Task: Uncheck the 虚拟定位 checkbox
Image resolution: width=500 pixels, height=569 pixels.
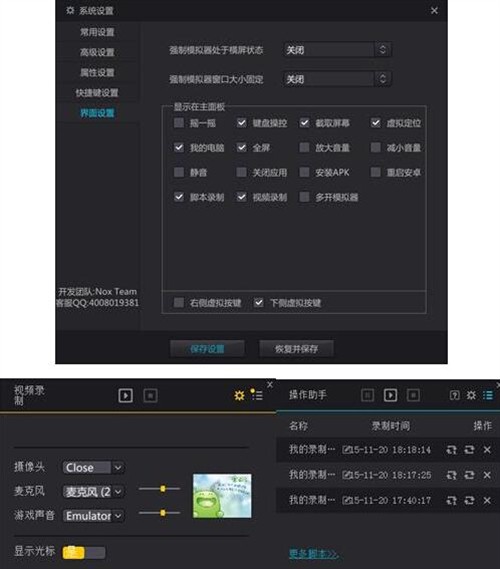Action: pos(375,123)
